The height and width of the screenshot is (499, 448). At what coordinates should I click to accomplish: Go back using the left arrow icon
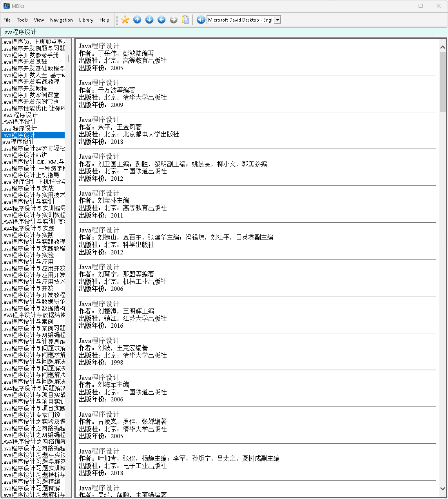[x=161, y=20]
